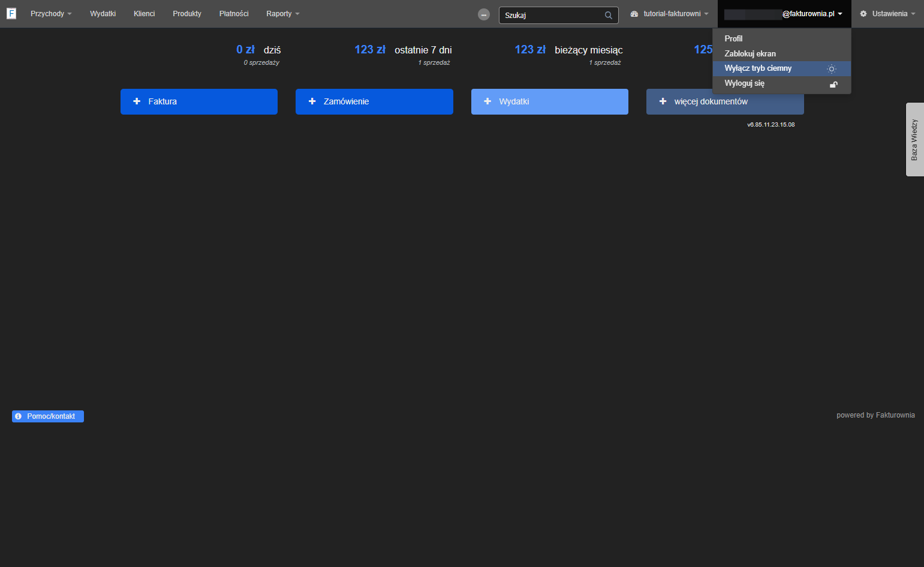Focus the Szukaj search field
The width and height of the screenshot is (924, 567).
[x=558, y=15]
